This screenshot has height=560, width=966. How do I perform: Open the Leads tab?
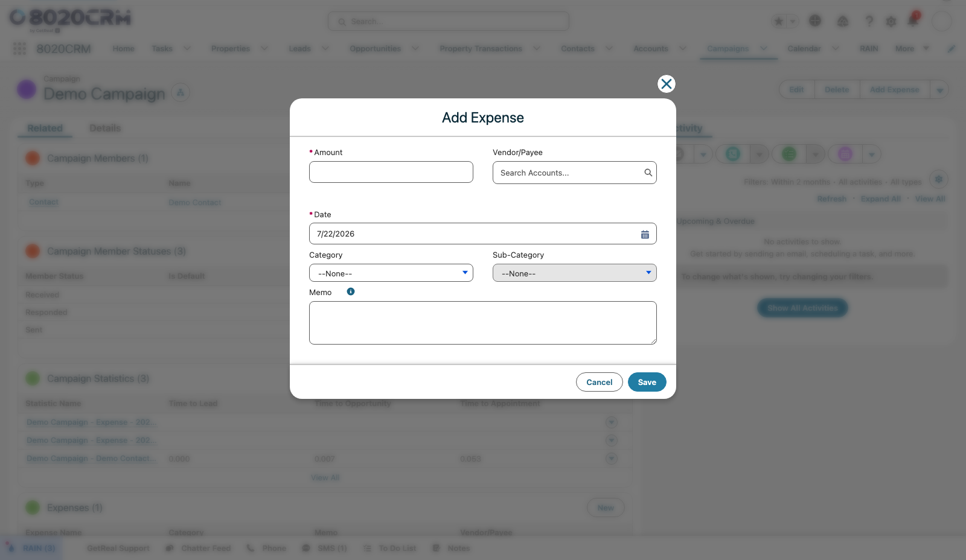tap(299, 48)
